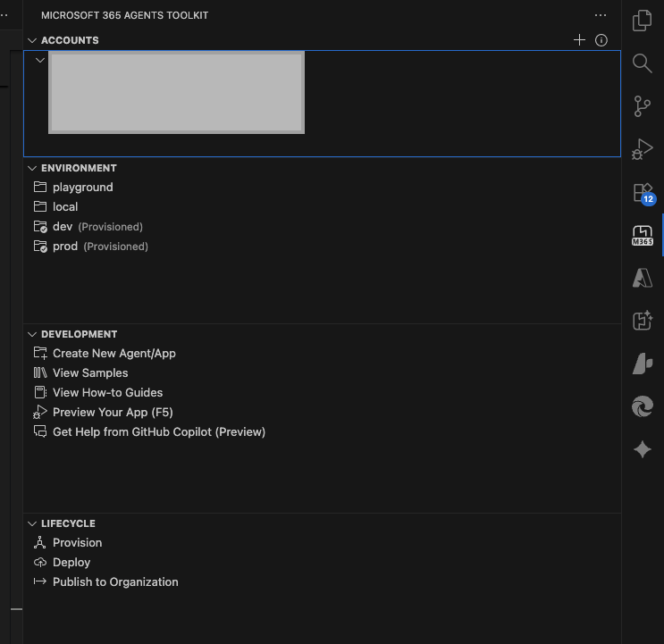Open the Explorer view in activity bar
The height and width of the screenshot is (644, 664).
(x=642, y=21)
